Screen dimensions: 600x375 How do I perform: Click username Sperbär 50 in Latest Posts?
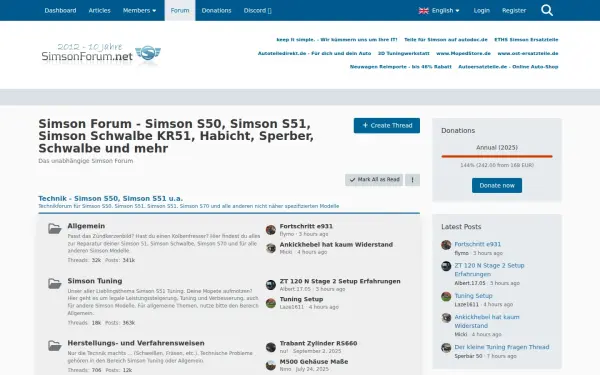(x=468, y=356)
